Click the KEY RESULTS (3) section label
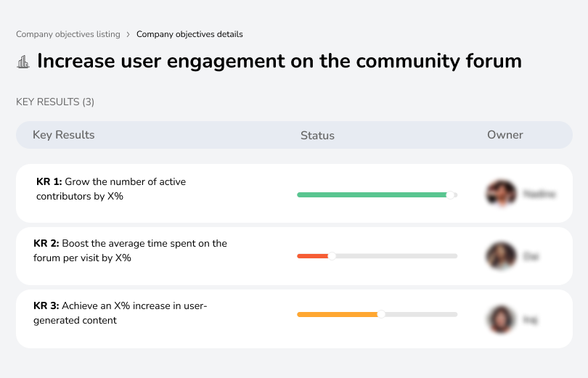 (55, 102)
